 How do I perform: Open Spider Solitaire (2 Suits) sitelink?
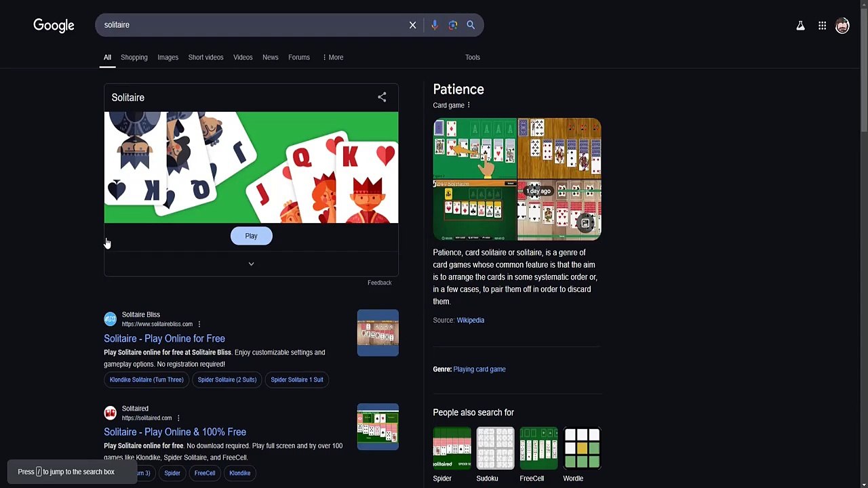(227, 380)
